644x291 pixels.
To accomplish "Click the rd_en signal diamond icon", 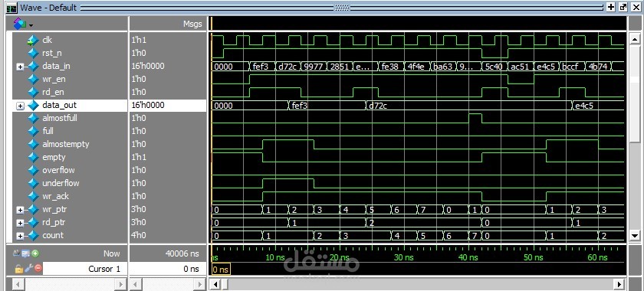I will point(33,93).
